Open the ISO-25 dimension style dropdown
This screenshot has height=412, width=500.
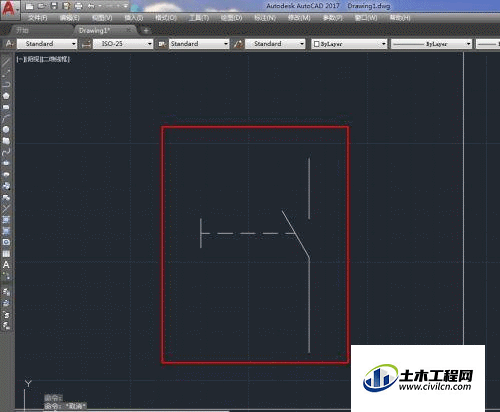pyautogui.click(x=123, y=44)
